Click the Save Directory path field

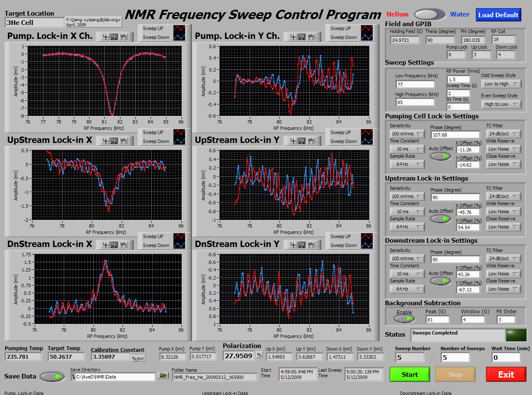(113, 376)
